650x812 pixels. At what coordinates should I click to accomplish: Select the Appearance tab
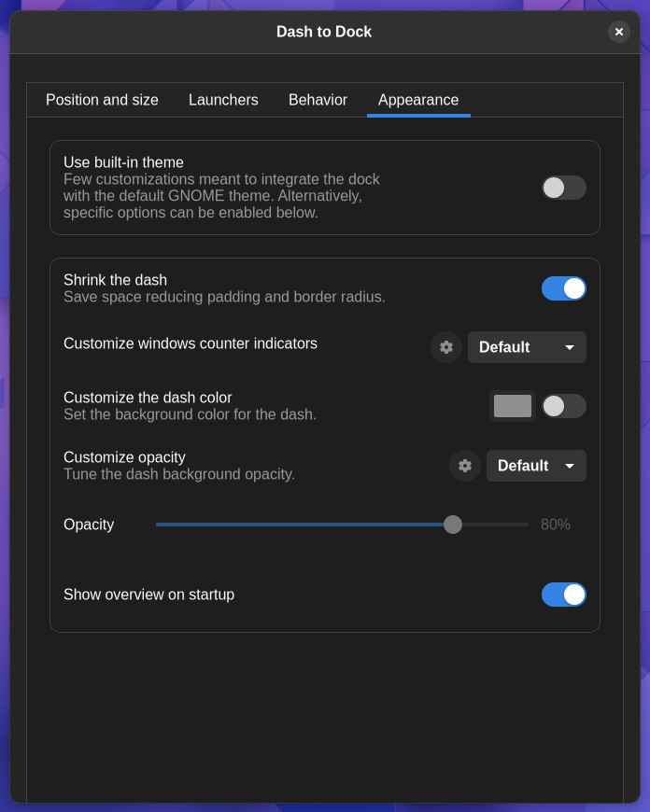click(418, 100)
